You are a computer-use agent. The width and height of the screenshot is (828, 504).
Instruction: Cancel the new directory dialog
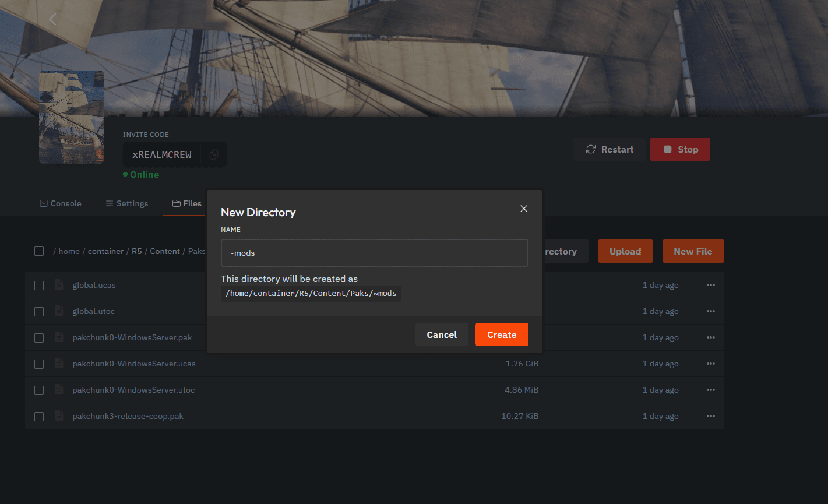pyautogui.click(x=442, y=334)
